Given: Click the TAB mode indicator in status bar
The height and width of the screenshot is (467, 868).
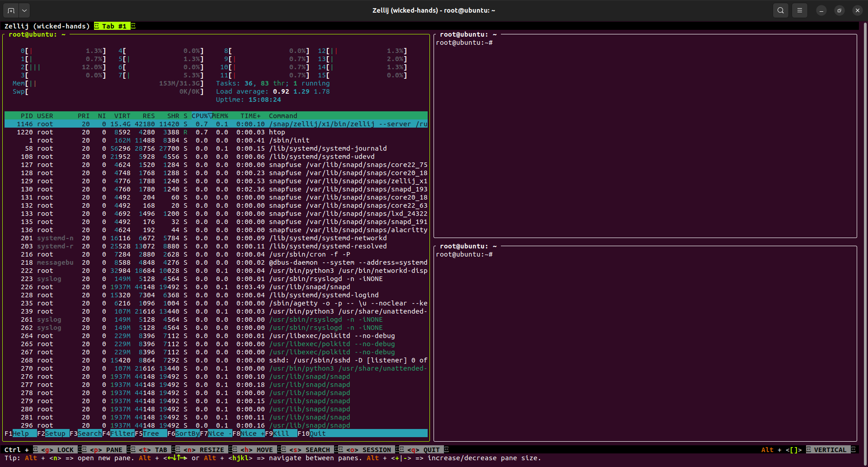Looking at the screenshot, I should [x=153, y=449].
